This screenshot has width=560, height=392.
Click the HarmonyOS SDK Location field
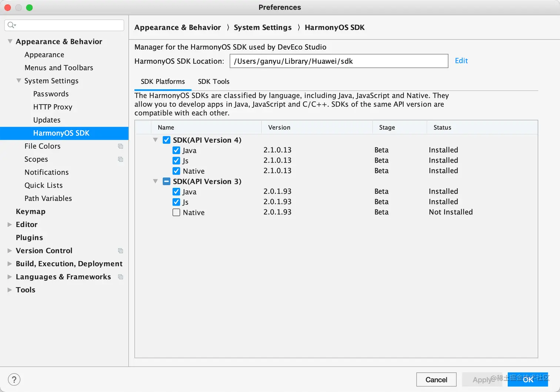339,61
